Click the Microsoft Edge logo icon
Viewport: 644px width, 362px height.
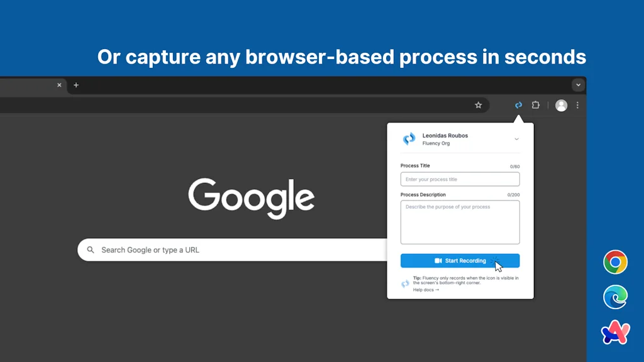(615, 297)
